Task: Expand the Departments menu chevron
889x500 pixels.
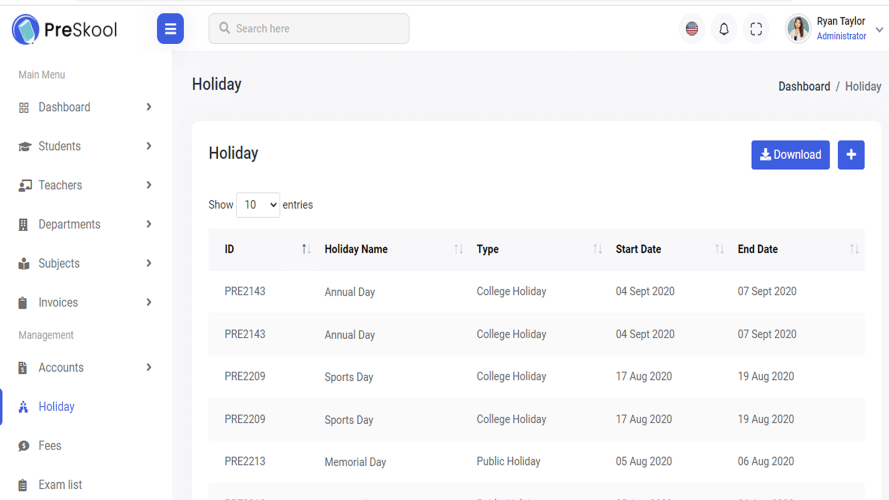Action: 149,224
